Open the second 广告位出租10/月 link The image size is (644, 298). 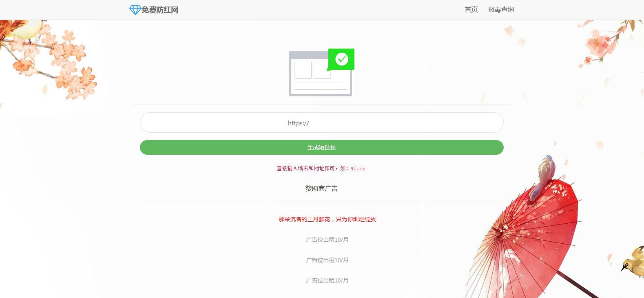pos(327,260)
